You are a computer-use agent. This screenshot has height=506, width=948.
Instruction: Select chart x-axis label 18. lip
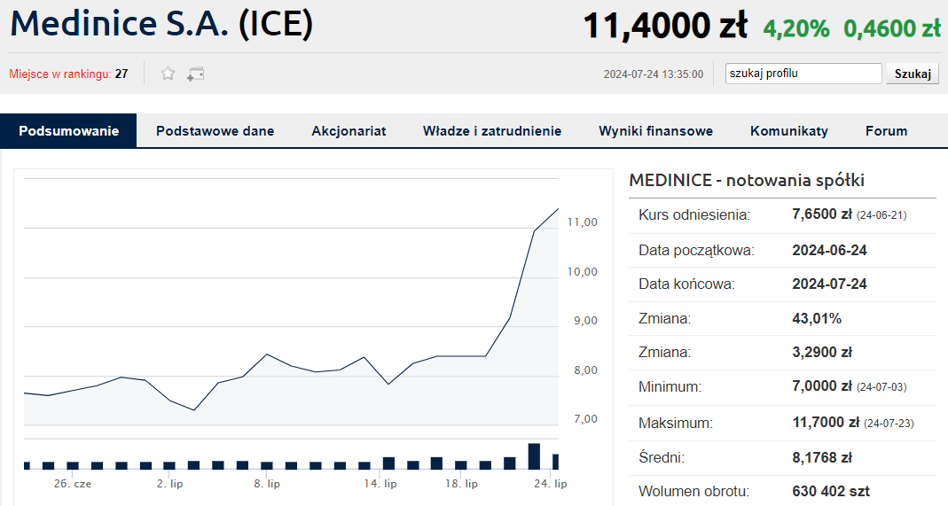click(461, 484)
